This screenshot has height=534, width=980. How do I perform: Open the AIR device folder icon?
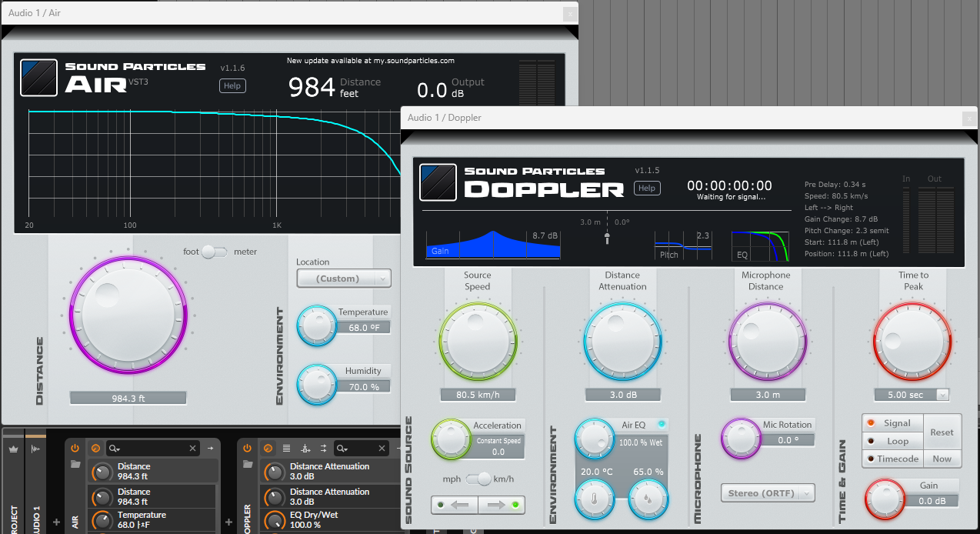click(x=75, y=464)
